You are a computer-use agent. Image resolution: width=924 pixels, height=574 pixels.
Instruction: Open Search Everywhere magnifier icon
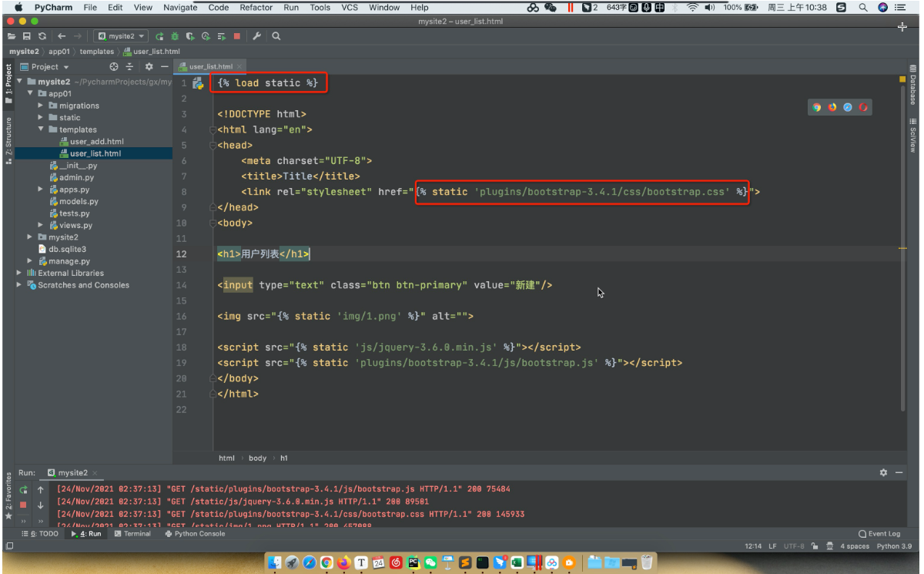276,36
